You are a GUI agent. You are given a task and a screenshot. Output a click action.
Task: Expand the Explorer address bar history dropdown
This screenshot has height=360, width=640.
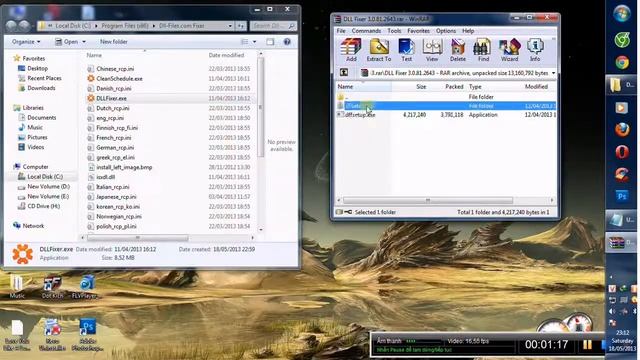[x=230, y=26]
